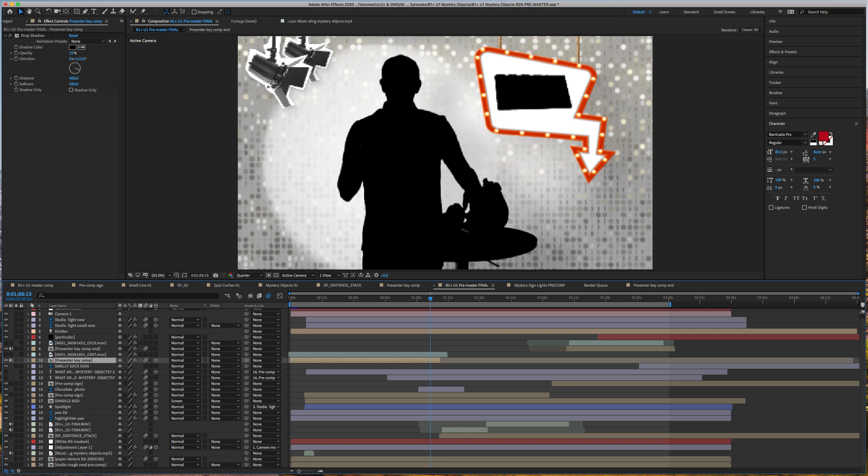Image resolution: width=868 pixels, height=476 pixels.
Task: Expand the Spotlight layer properties
Action: tap(28, 407)
